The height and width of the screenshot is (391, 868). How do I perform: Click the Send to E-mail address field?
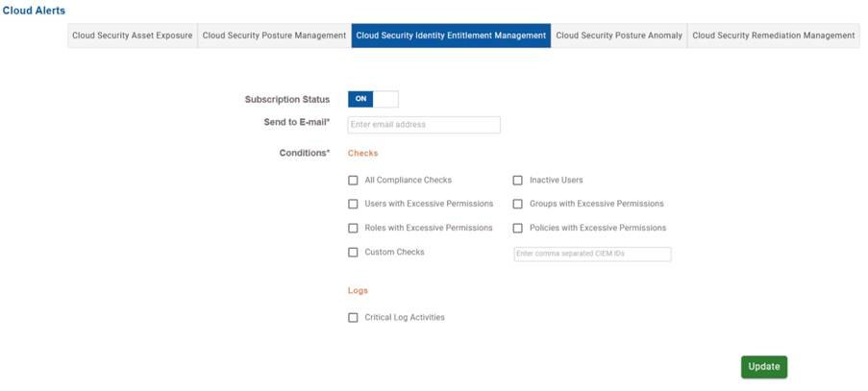(424, 125)
